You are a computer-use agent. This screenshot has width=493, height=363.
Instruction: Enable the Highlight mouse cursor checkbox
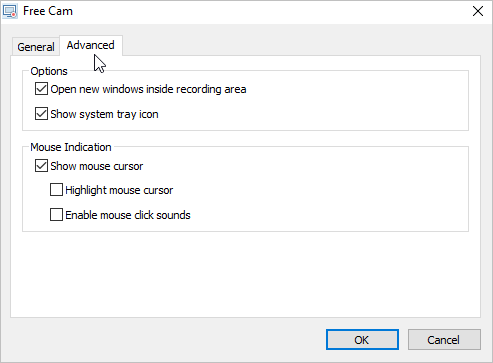click(x=56, y=190)
